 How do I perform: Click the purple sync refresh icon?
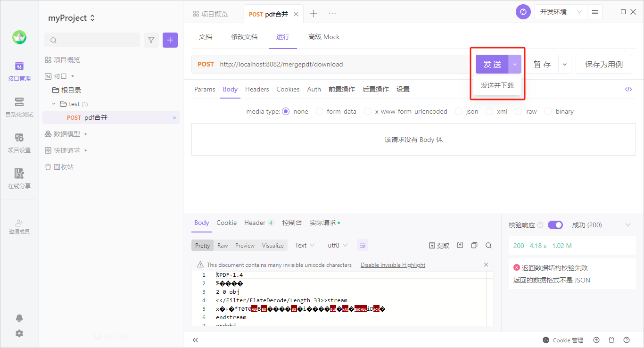pos(523,12)
